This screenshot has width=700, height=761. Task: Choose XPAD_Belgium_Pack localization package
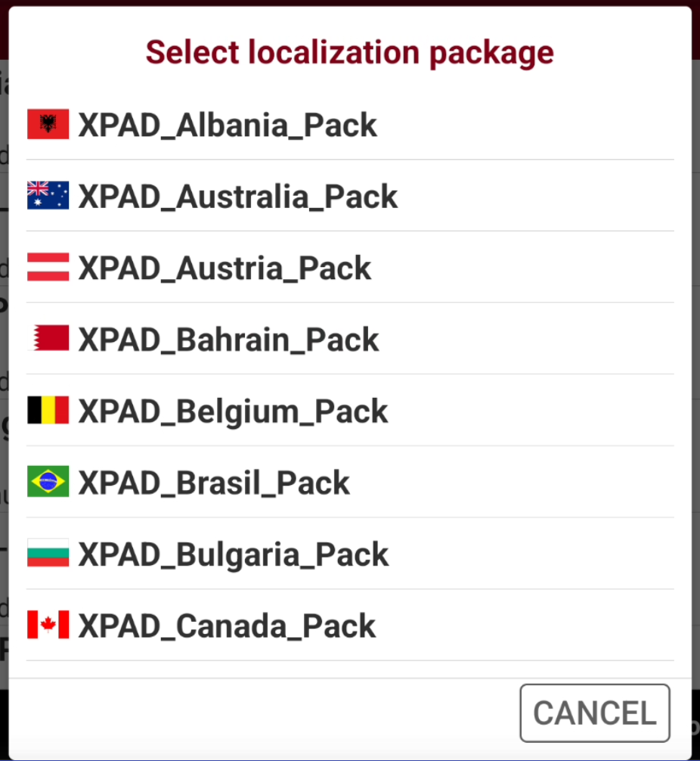(x=350, y=410)
